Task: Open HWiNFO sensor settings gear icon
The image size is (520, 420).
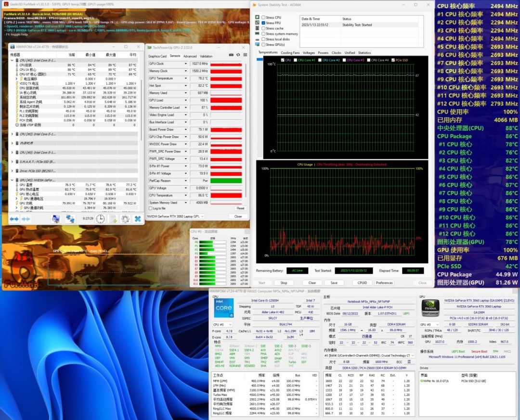Action: tap(125, 219)
